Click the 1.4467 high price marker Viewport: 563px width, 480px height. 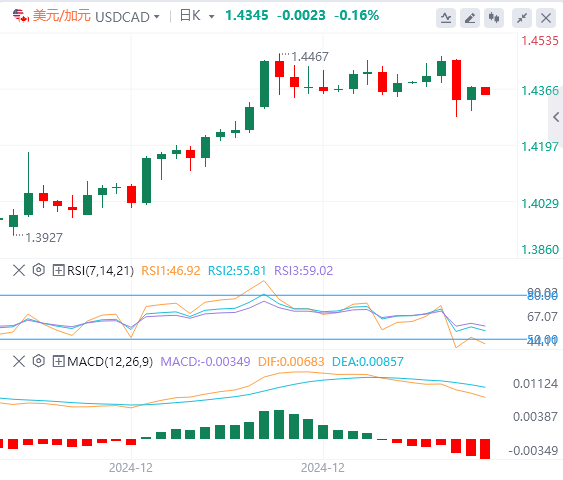tap(310, 57)
